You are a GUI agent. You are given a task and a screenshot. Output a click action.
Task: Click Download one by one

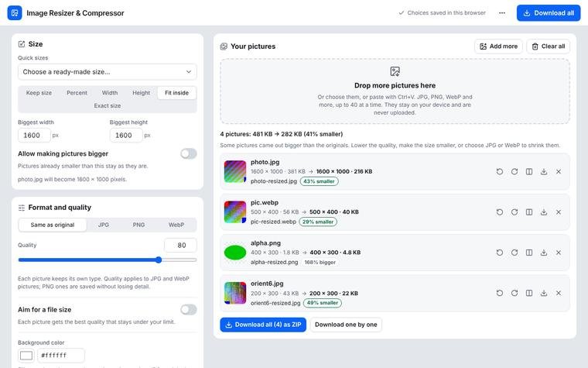click(346, 325)
